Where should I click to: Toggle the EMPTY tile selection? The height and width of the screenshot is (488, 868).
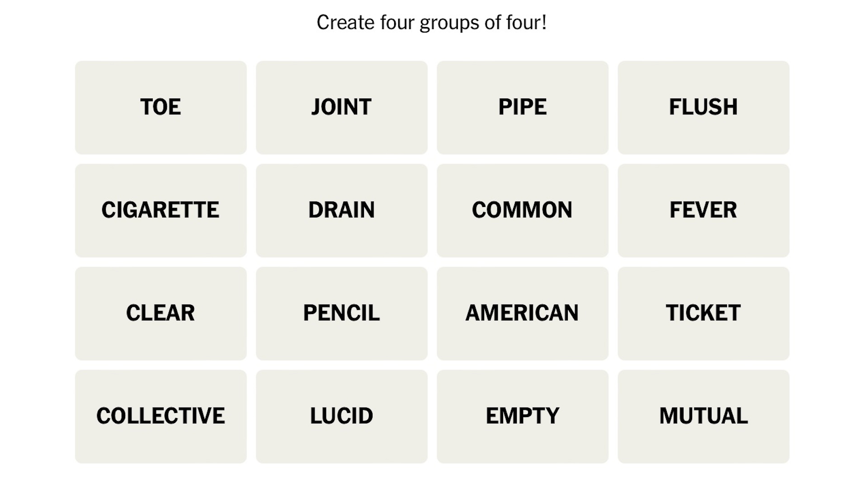pos(522,416)
